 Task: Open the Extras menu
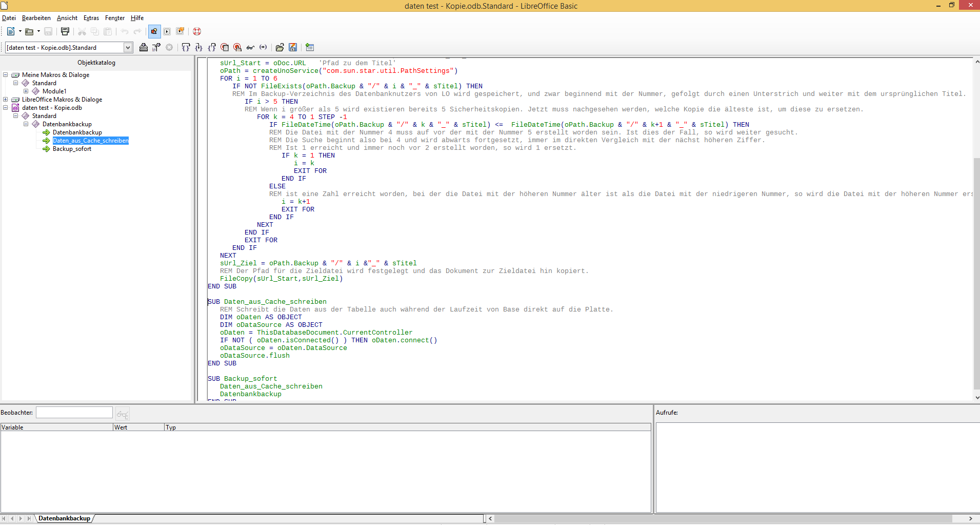click(x=91, y=18)
